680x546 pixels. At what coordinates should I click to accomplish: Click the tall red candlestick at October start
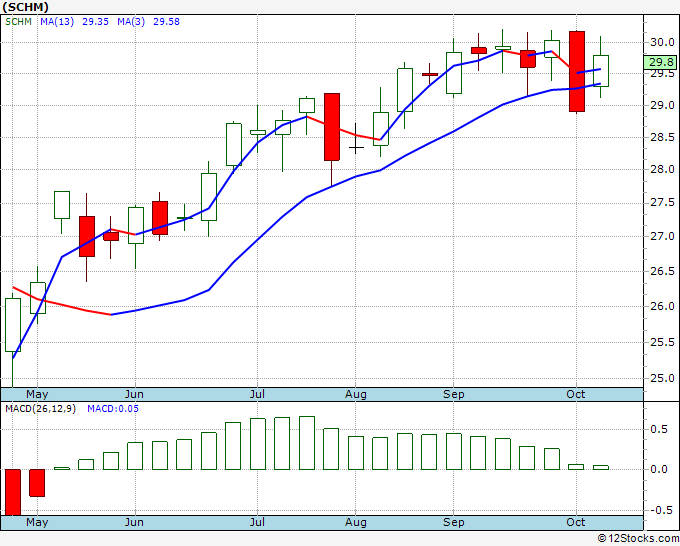click(x=577, y=72)
